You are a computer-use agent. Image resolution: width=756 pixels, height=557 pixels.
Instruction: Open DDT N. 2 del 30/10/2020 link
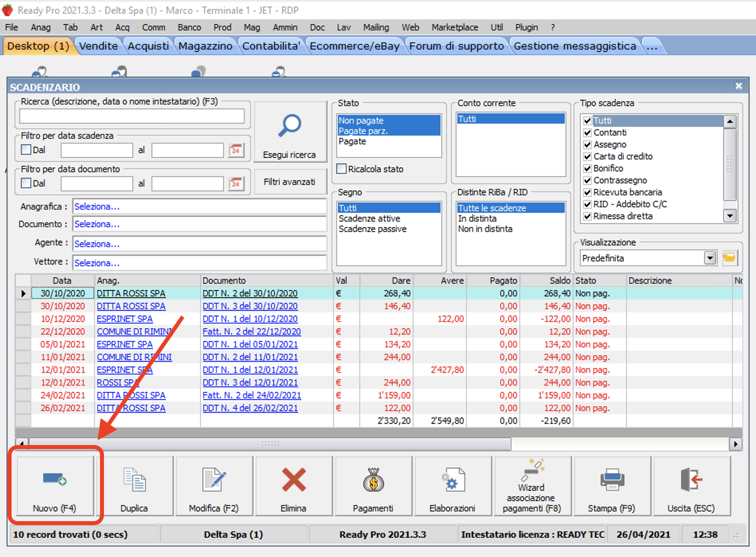[250, 293]
